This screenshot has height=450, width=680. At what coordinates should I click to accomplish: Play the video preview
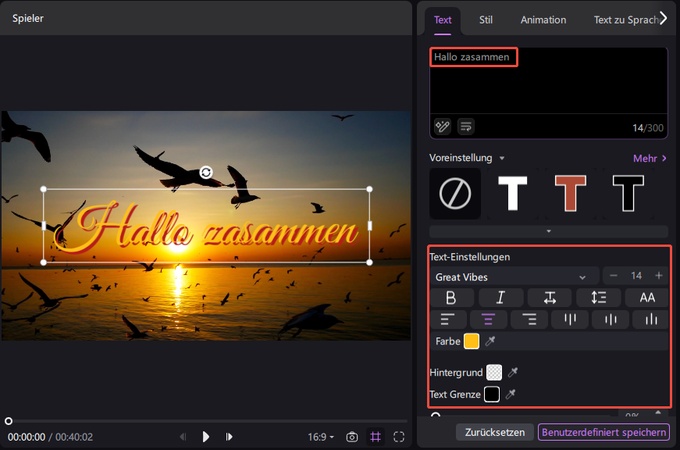(206, 437)
